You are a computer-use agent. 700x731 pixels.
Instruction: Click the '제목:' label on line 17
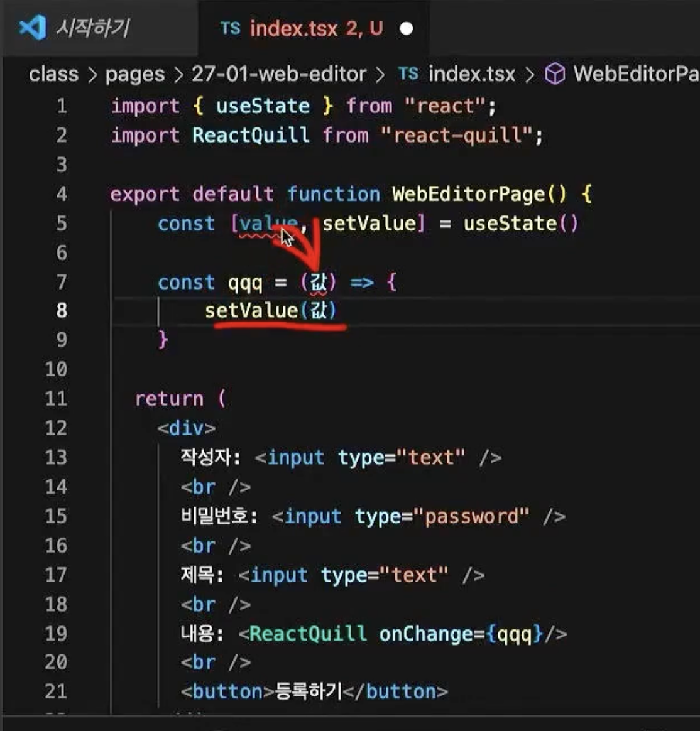coord(202,575)
